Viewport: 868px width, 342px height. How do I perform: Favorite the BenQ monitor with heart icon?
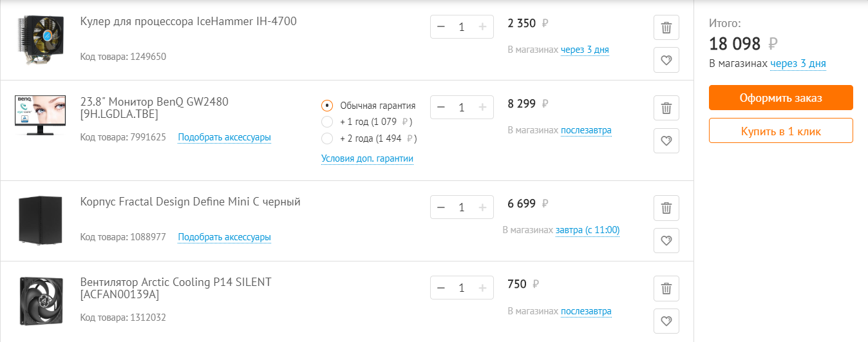tap(666, 140)
